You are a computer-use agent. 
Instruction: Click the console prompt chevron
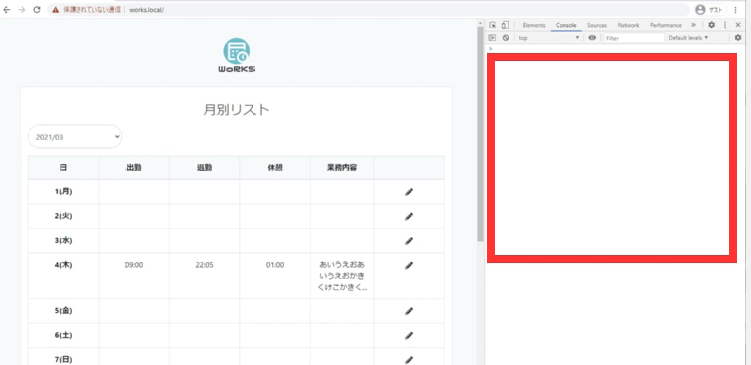[490, 49]
